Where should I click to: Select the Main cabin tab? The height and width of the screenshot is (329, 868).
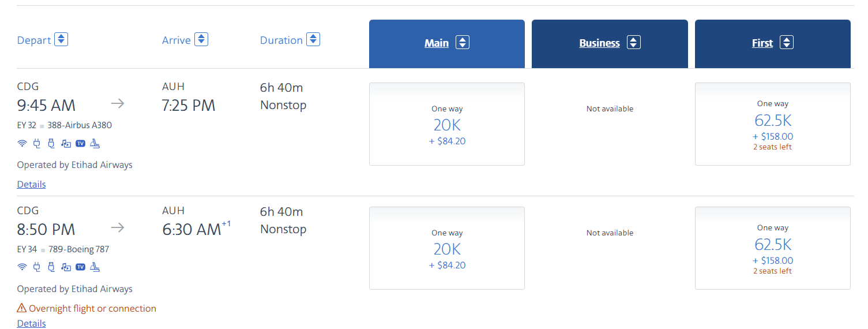447,44
